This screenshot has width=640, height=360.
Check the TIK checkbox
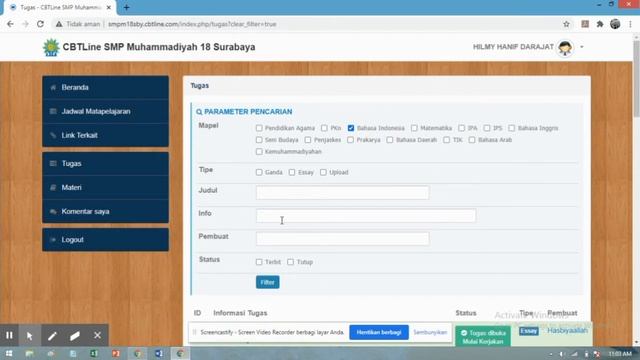click(x=447, y=140)
